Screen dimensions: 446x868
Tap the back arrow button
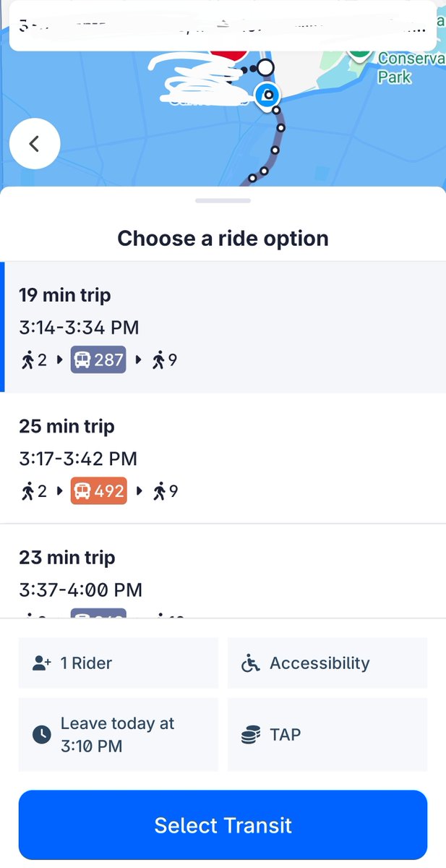click(34, 144)
